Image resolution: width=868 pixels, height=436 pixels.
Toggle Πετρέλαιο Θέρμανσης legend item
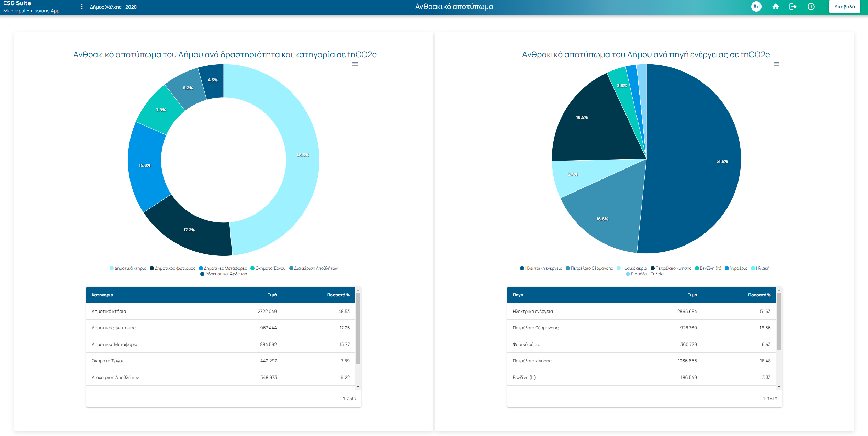pos(589,268)
